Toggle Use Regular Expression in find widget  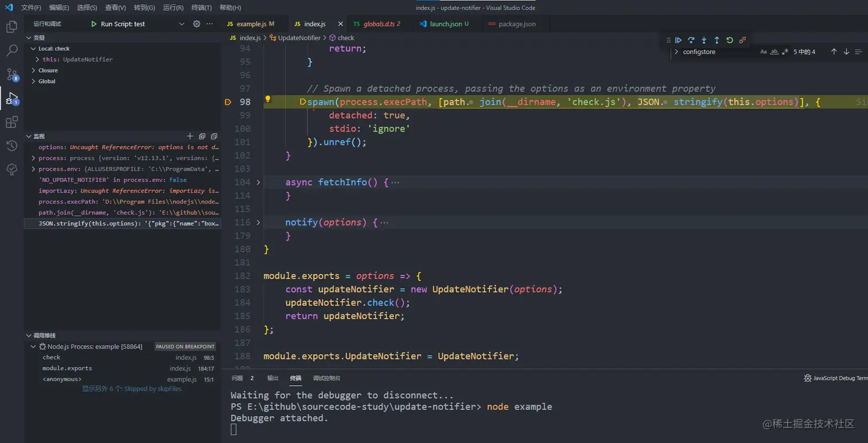[785, 52]
